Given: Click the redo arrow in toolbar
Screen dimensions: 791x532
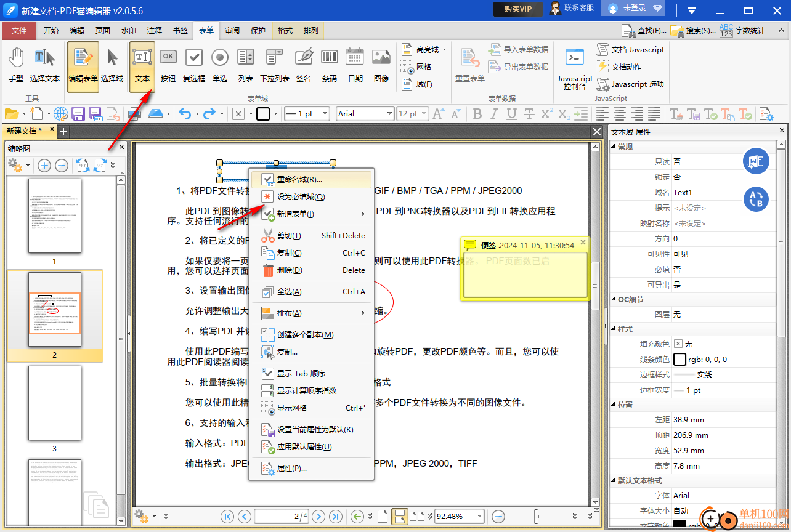Looking at the screenshot, I should coord(209,114).
